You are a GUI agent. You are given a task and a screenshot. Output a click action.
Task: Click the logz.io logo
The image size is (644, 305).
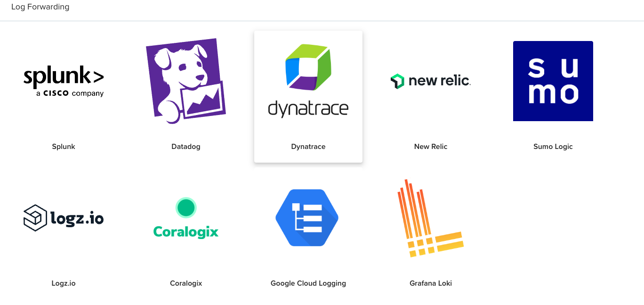[x=64, y=218]
